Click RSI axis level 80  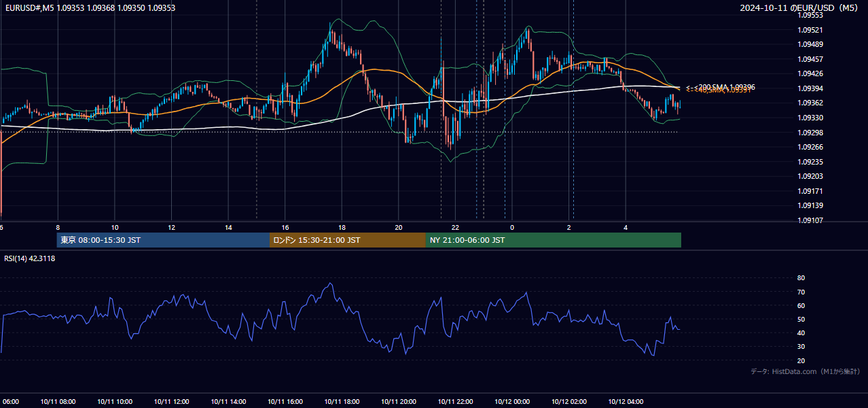[801, 278]
